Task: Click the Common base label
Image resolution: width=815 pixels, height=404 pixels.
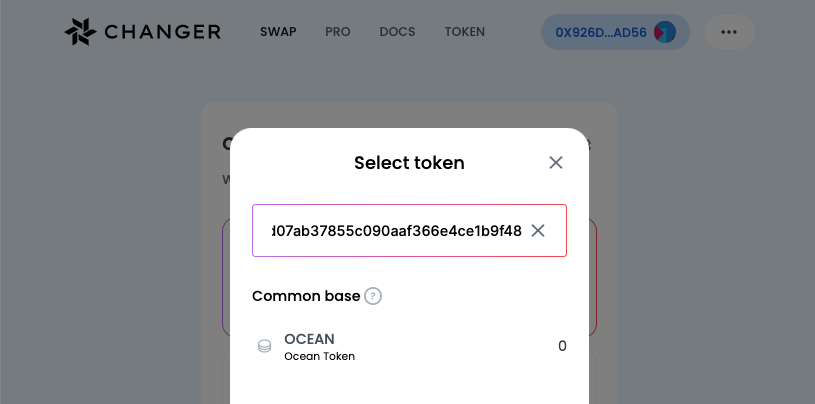Action: [306, 296]
